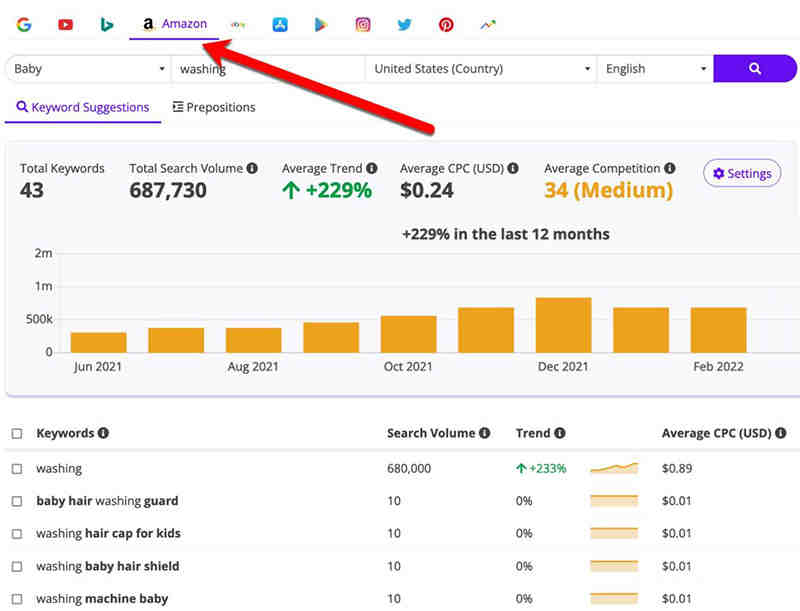Viewport: 800px width, 611px height.
Task: Click the Aug 2021 chart bar
Action: (x=254, y=340)
